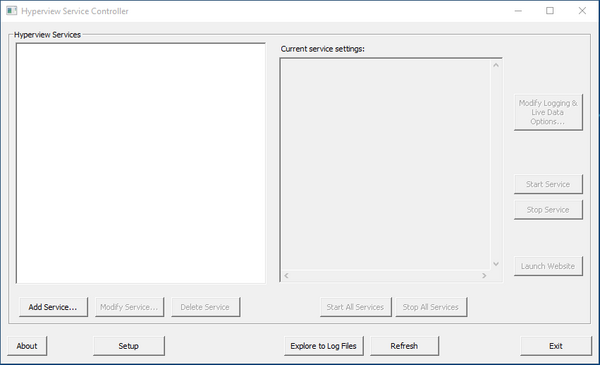The width and height of the screenshot is (600, 365).
Task: Open the Setup button
Action: (129, 346)
